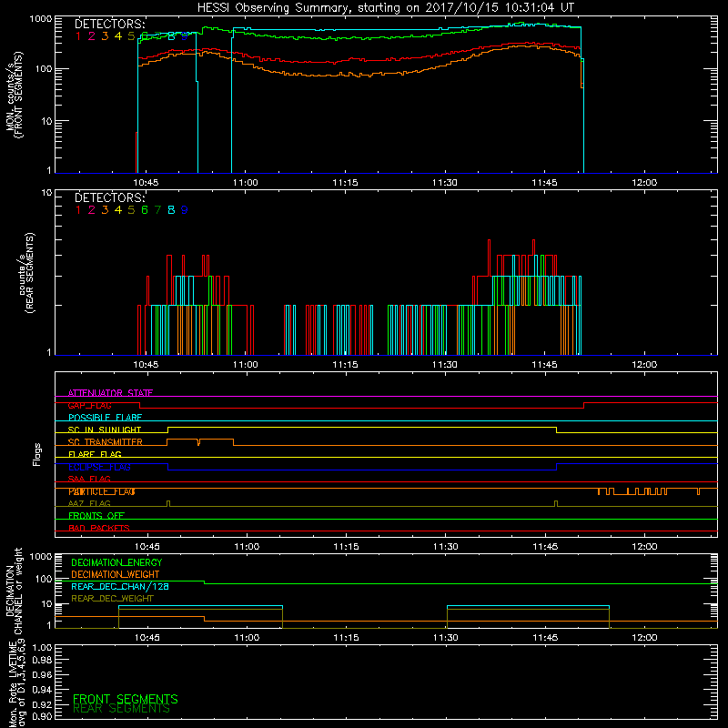Click the 11:15 tick under the decimation plot
The image size is (728, 728).
pos(346,638)
